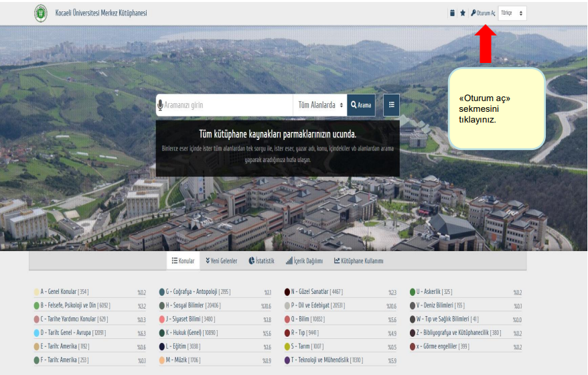Click the Arama search button
This screenshot has width=588, height=375.
tap(361, 105)
